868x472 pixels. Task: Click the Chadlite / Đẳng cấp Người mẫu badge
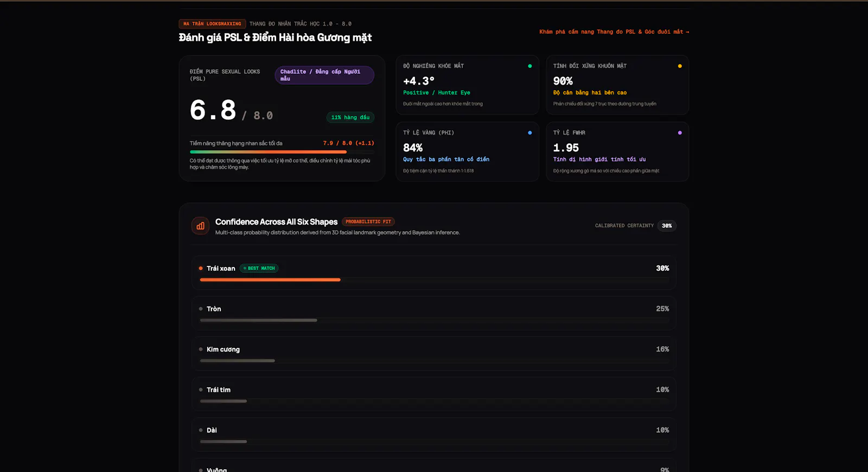coord(324,75)
